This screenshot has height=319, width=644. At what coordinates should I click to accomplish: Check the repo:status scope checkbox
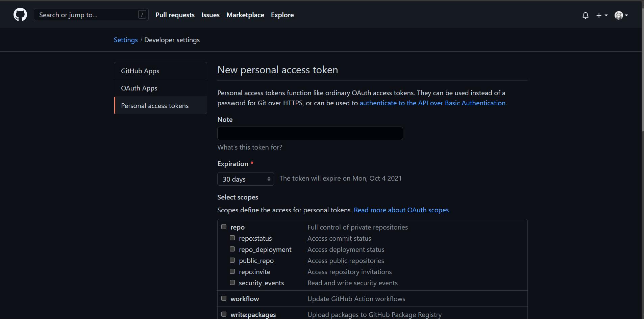(x=232, y=238)
